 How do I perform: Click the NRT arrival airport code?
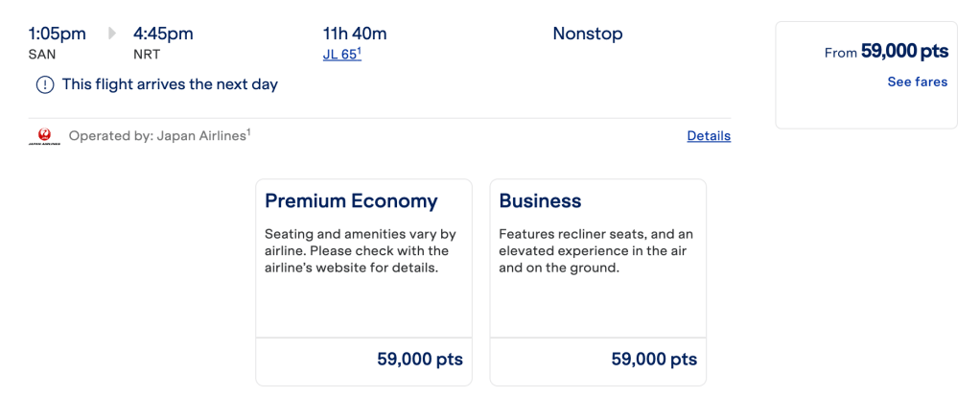coord(147,55)
